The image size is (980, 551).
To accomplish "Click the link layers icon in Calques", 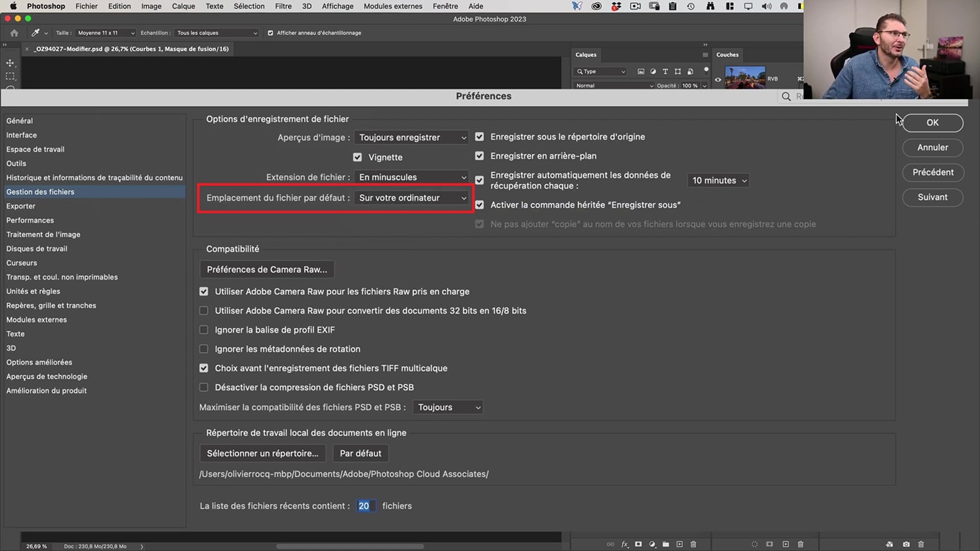I will point(610,544).
